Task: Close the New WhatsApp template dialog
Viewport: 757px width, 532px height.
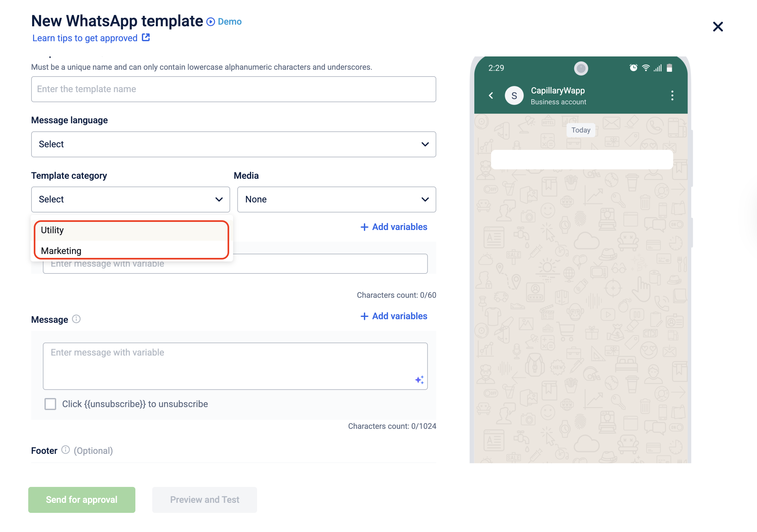Action: click(717, 27)
